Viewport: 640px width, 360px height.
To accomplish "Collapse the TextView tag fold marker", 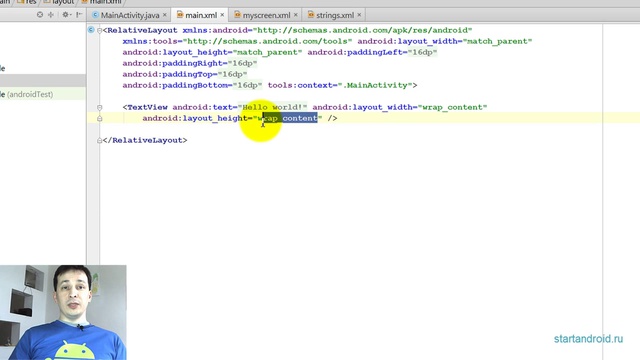I will pos(100,107).
